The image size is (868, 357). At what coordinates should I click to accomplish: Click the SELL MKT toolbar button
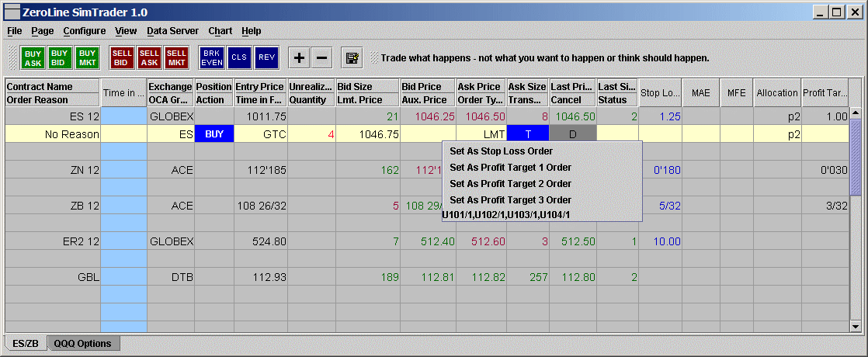tap(176, 57)
